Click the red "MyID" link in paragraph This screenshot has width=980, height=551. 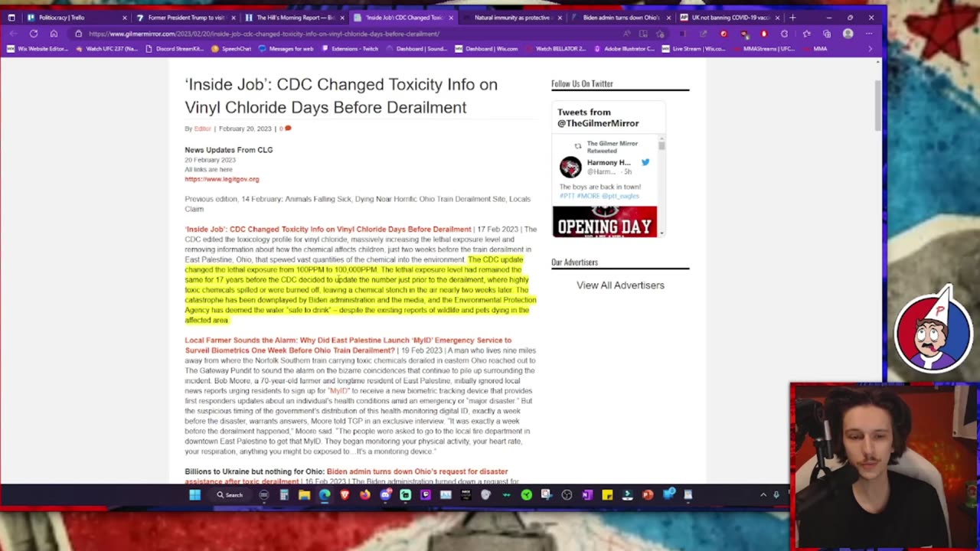tap(338, 390)
